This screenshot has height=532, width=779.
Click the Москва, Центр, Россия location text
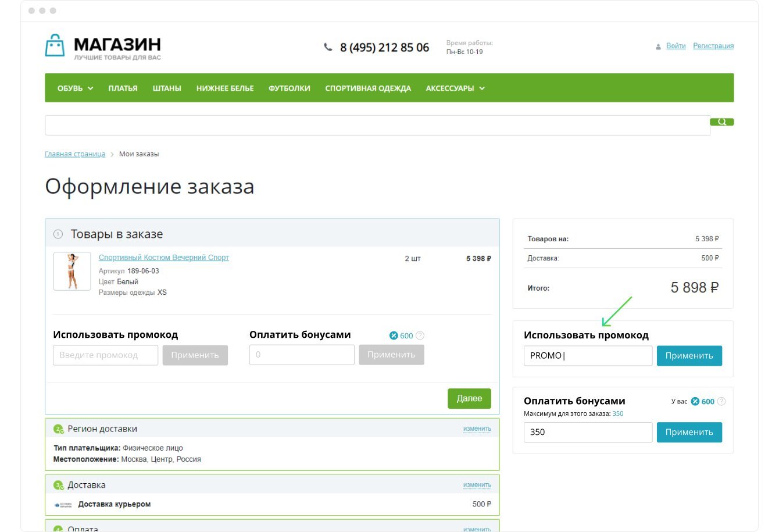point(161,459)
